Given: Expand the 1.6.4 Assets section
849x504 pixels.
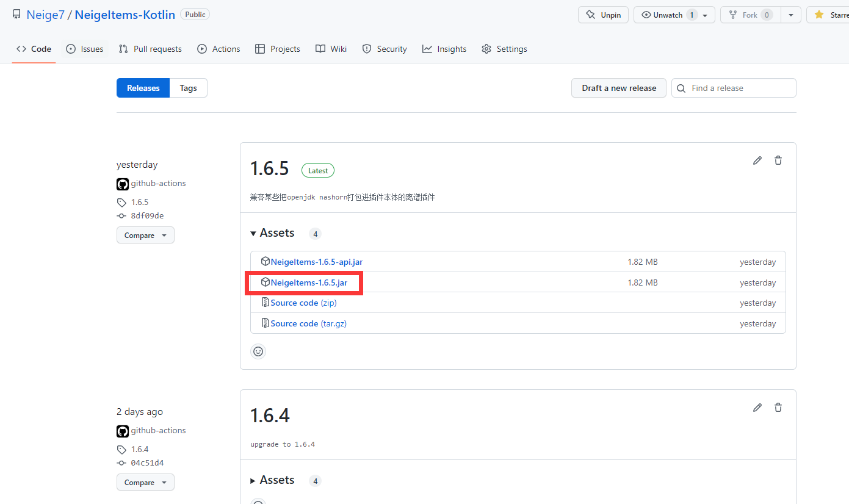Looking at the screenshot, I should pos(273,480).
